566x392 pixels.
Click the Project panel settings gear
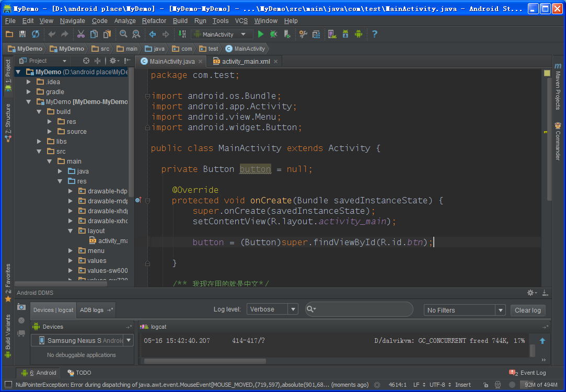(x=114, y=61)
